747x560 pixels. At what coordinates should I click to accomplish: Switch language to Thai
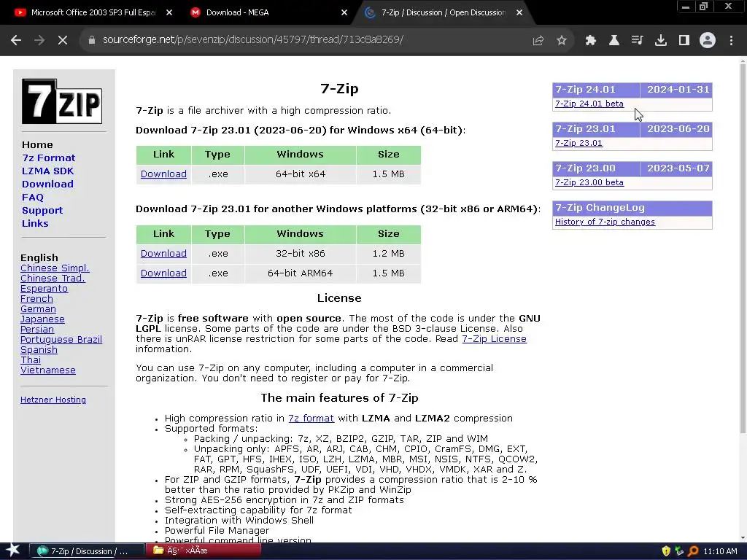[x=31, y=360]
